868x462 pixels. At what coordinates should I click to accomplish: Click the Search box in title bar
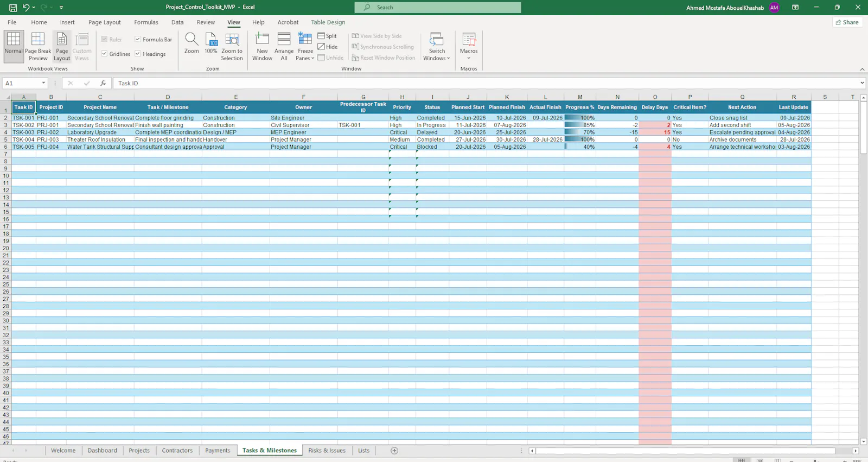click(438, 8)
